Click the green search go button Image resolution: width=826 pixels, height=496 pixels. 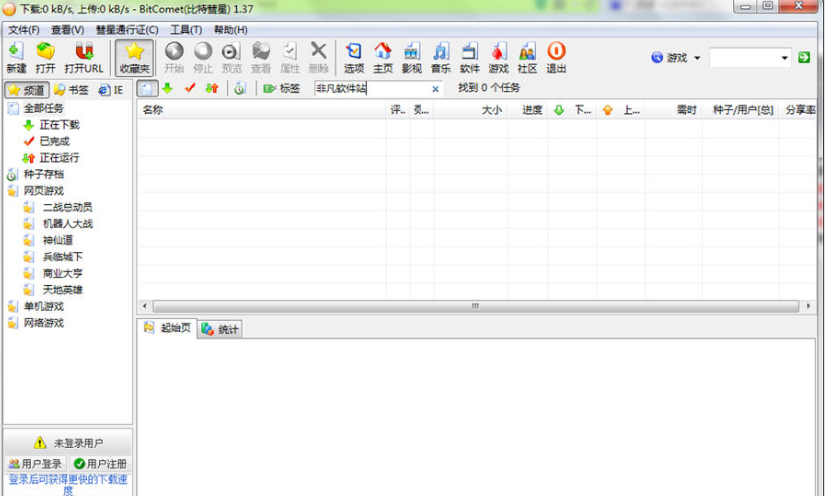point(804,57)
